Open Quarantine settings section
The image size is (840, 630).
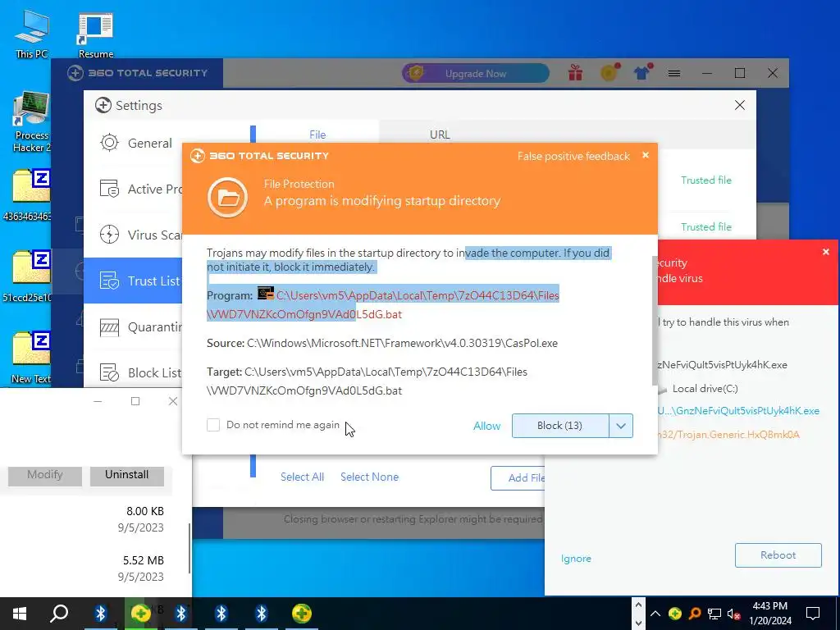pos(141,326)
